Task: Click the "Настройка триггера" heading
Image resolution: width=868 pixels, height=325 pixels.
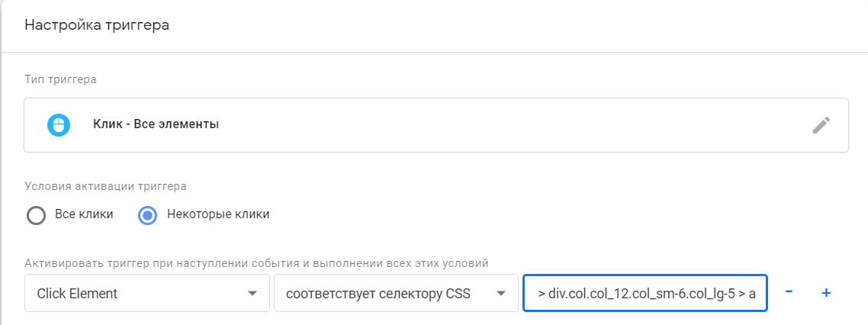Action: [97, 25]
